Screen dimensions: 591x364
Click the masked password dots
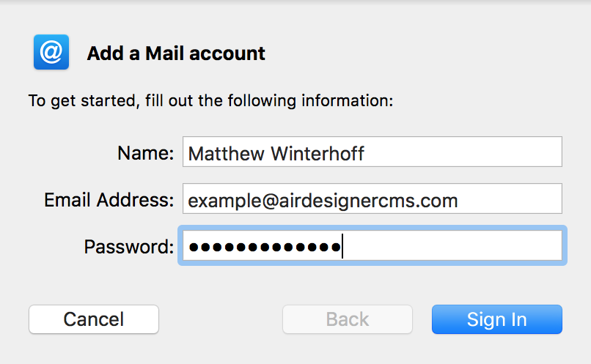pyautogui.click(x=264, y=247)
